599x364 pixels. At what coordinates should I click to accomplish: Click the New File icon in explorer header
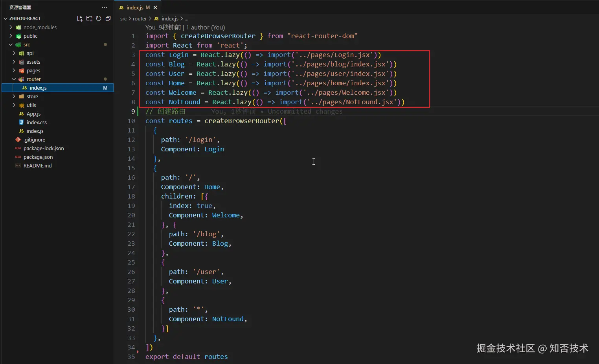click(x=80, y=18)
